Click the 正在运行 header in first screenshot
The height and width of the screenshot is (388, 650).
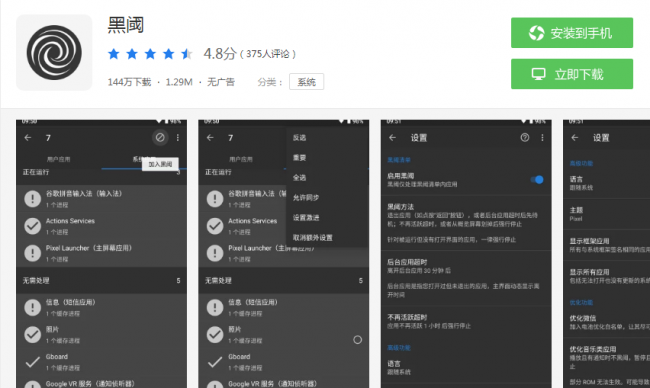tap(36, 172)
